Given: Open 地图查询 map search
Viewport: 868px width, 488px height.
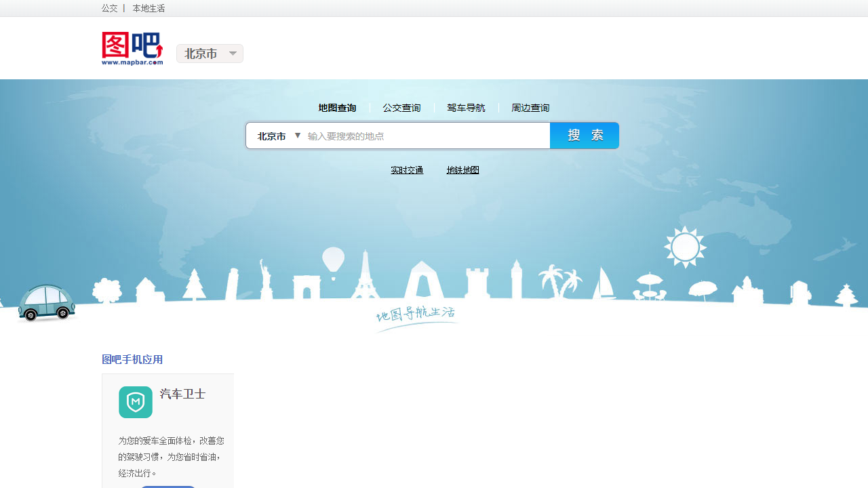Looking at the screenshot, I should coord(336,108).
